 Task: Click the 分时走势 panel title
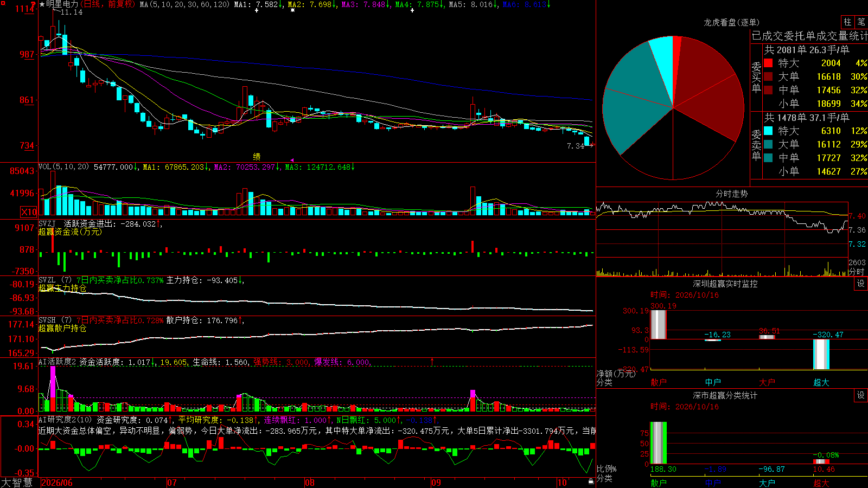(732, 194)
